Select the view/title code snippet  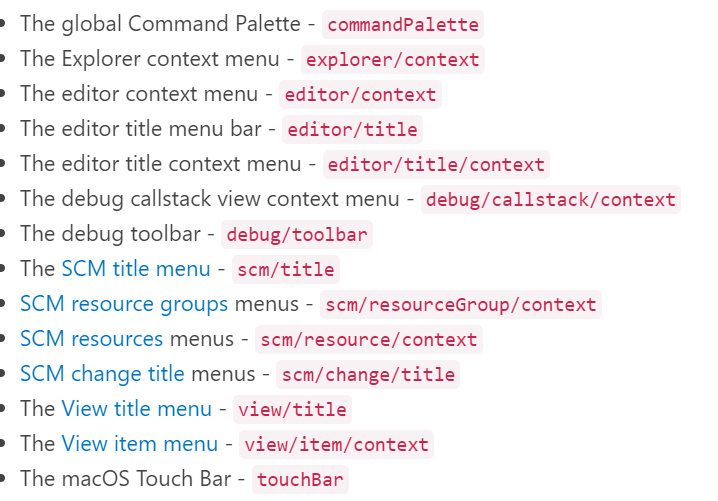292,410
